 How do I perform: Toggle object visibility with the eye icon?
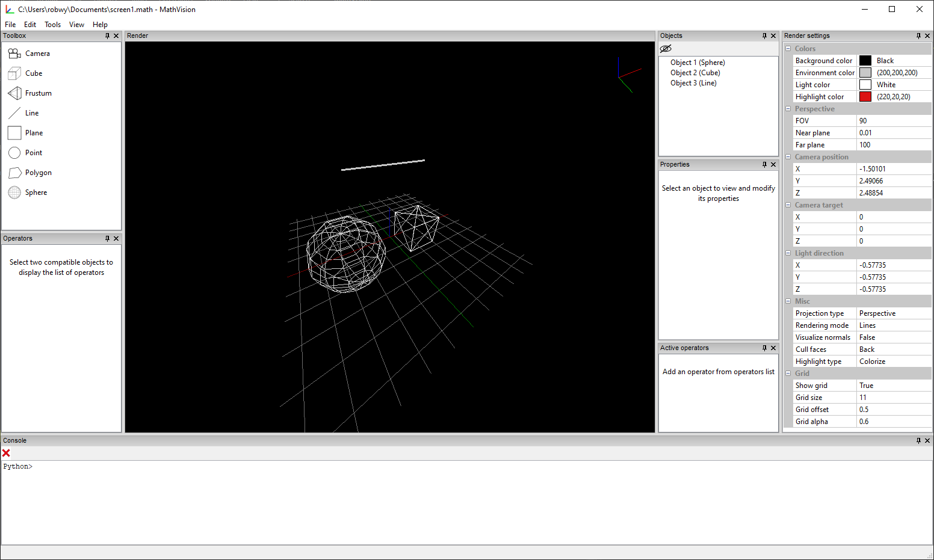[666, 48]
